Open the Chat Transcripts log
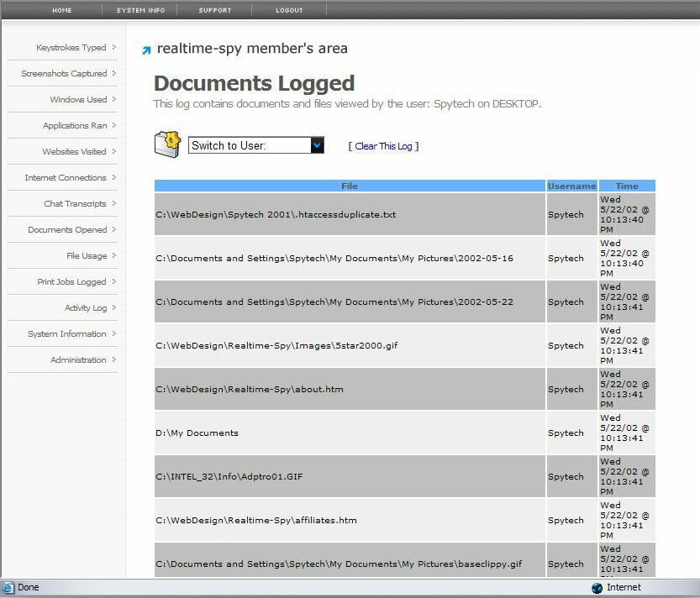700x598 pixels. 75,204
